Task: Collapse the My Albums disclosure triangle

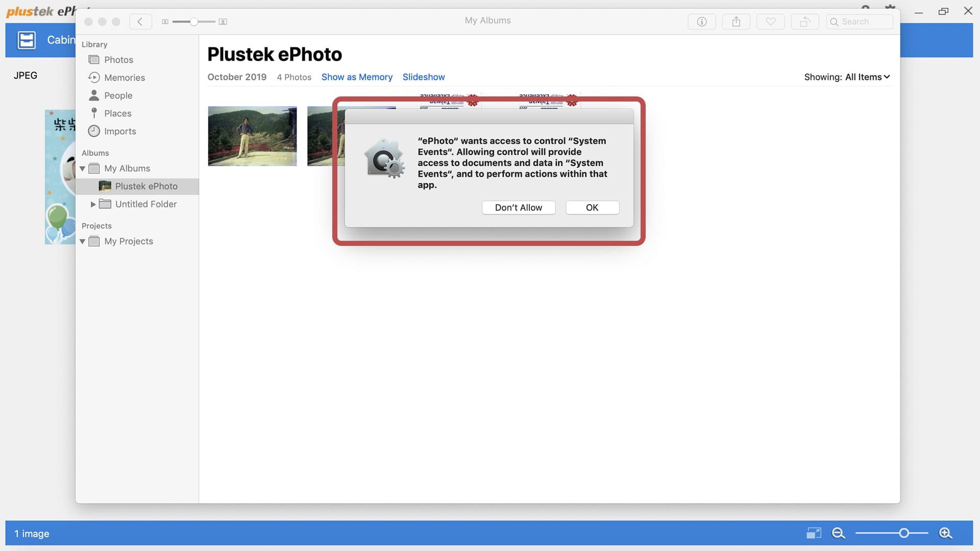Action: tap(82, 168)
